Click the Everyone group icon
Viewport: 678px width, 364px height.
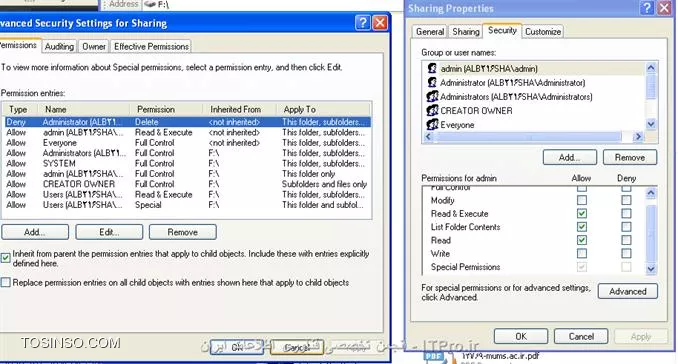pos(432,125)
